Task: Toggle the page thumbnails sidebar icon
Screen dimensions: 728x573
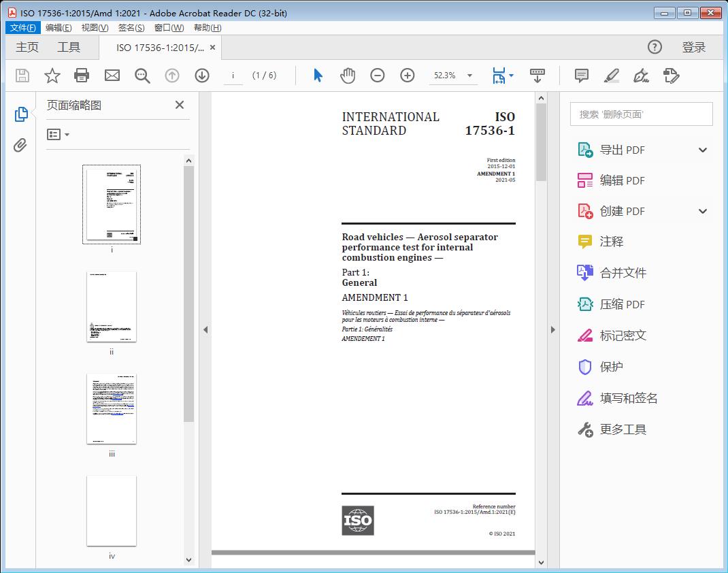Action: coord(20,114)
